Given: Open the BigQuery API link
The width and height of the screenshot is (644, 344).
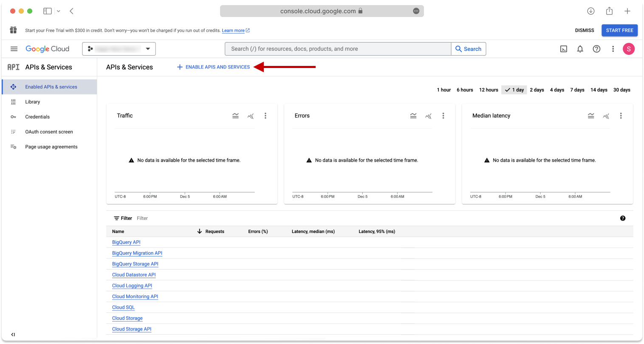Looking at the screenshot, I should [x=126, y=242].
